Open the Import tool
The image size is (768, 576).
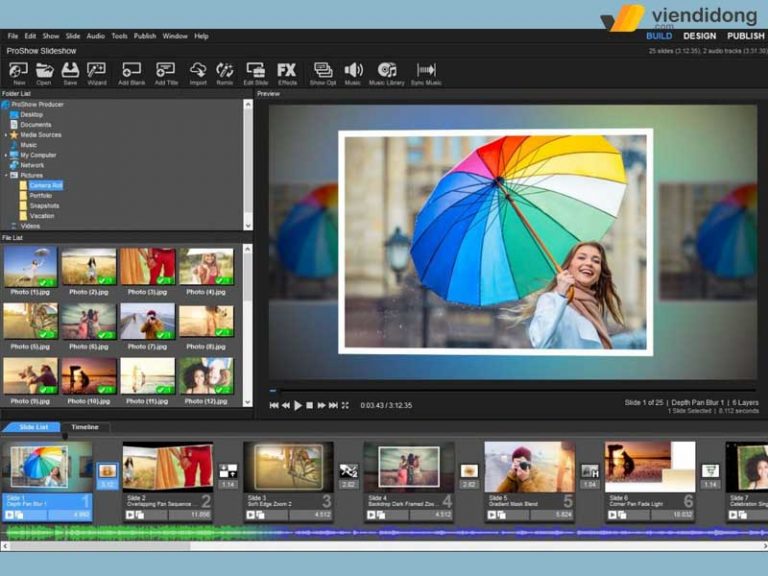coord(198,74)
